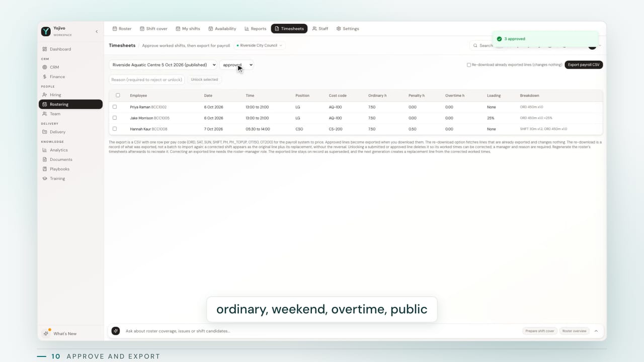Collapse the sidebar with the chevron

tap(97, 32)
